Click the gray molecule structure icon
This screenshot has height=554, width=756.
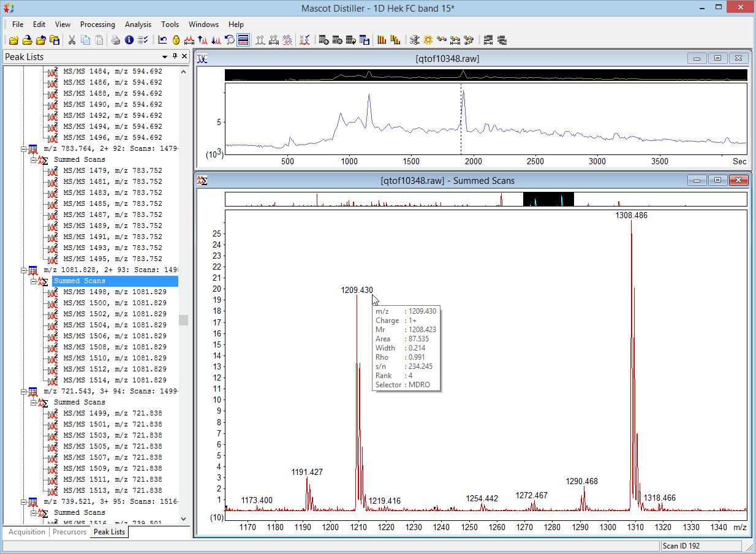tap(415, 40)
